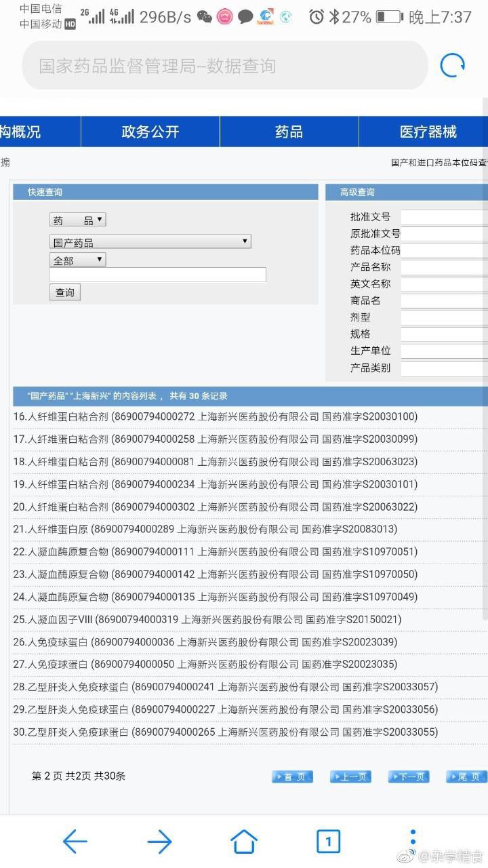The image size is (488, 868).
Task: Open record 23 人凝血酶原复合物 S10970050
Action: click(x=216, y=574)
